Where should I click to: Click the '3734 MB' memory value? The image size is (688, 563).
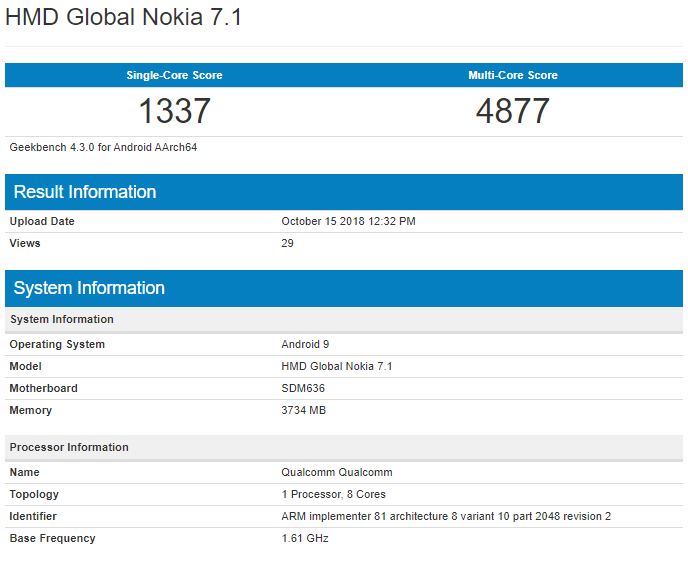[303, 410]
